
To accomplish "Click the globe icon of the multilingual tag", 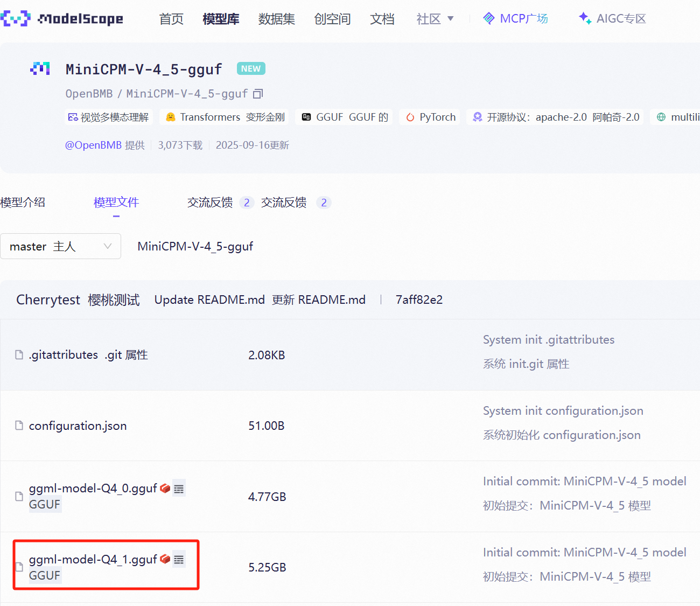I will coord(661,117).
